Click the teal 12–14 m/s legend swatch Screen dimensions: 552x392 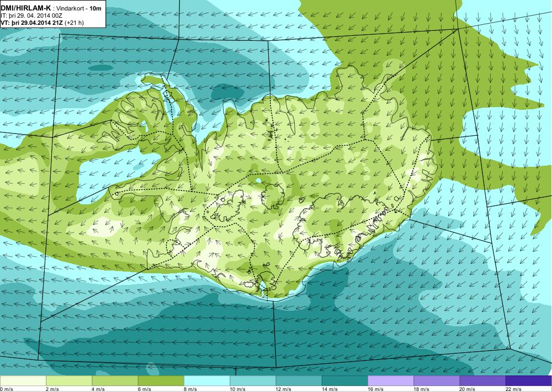coord(299,381)
